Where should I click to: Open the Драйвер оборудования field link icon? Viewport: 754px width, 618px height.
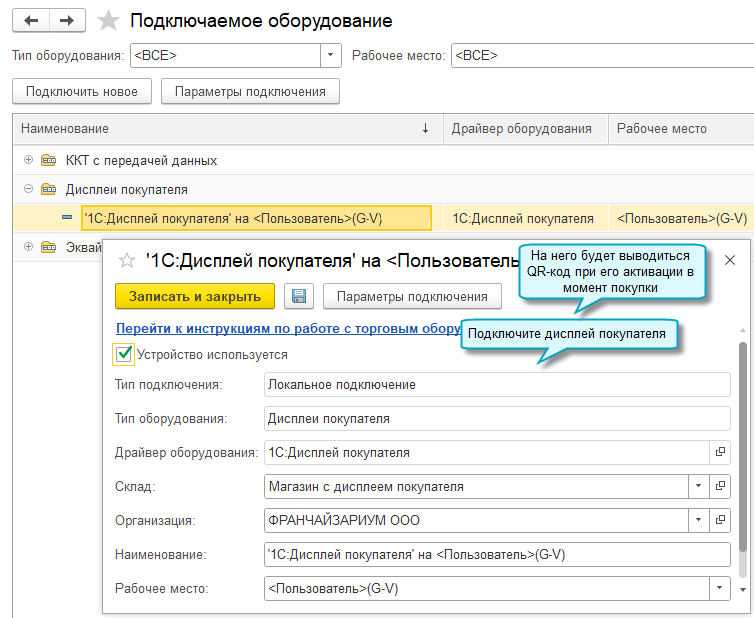719,452
